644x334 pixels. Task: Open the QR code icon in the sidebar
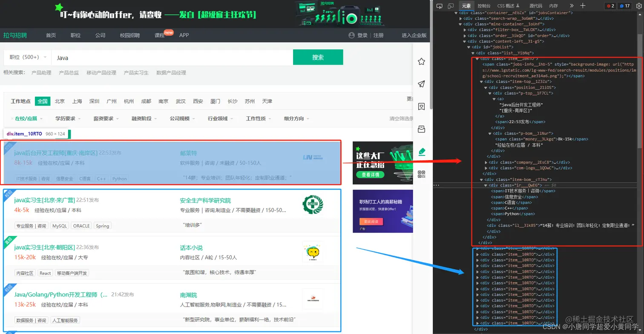pos(421,174)
